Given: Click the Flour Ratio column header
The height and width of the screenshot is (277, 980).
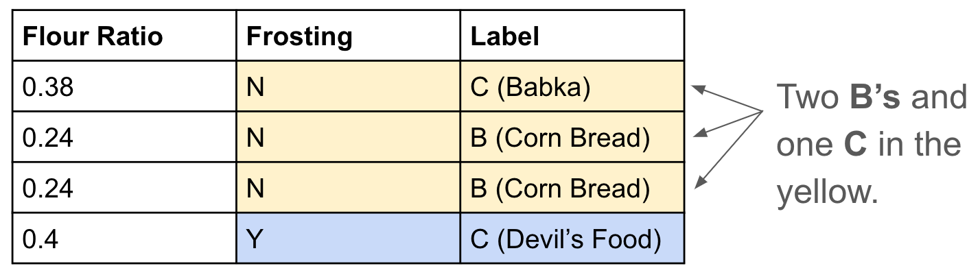Looking at the screenshot, I should click(93, 36).
